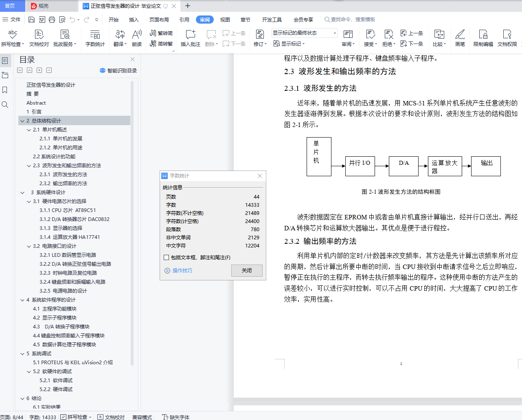Click 接受 to accept the change
This screenshot has width=522, height=420.
click(371, 38)
